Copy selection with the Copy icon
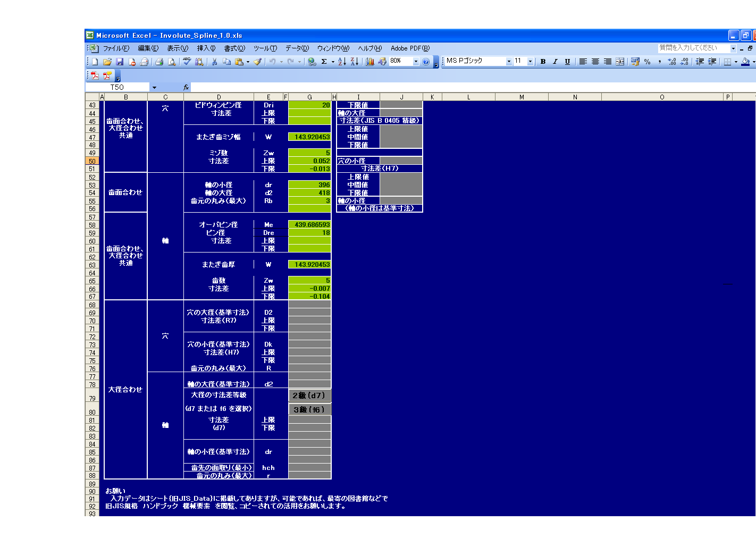Screen dimensions: 756x555 point(226,62)
